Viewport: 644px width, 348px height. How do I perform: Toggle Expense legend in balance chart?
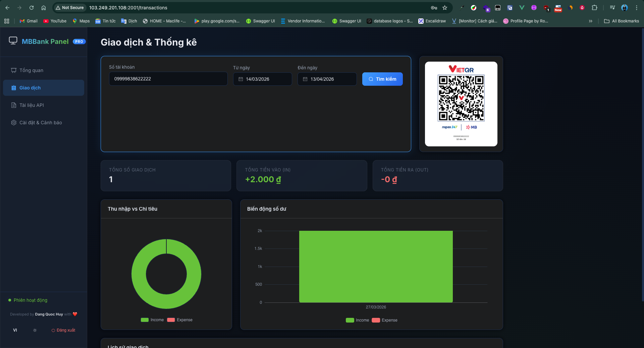[x=385, y=320]
